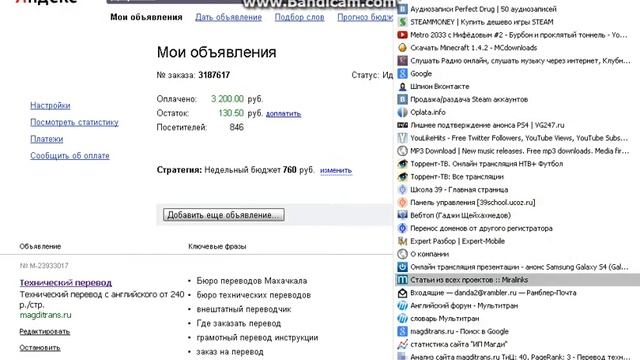
Task: Click keyword Бюро переводов Махачкала
Action: pyautogui.click(x=251, y=281)
